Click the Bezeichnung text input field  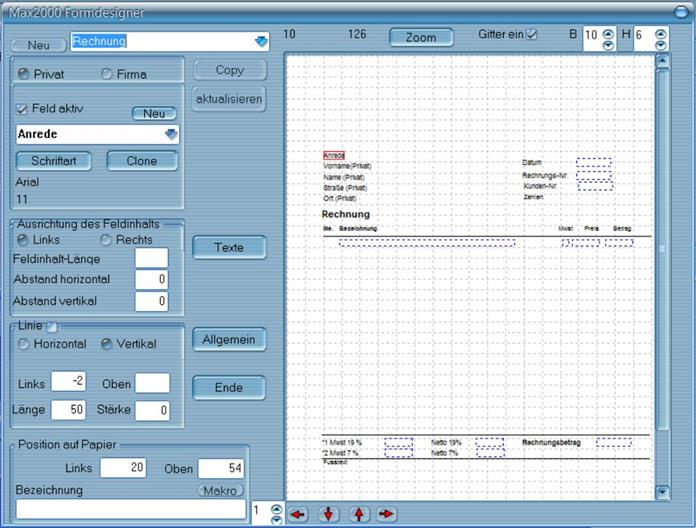[131, 509]
